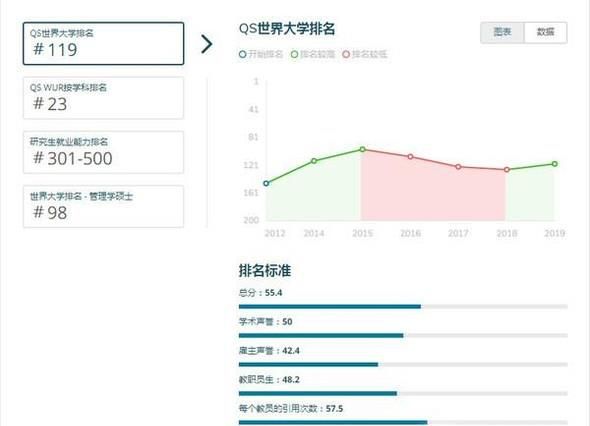Toggle the 排名较低 red legend item

pos(365,54)
